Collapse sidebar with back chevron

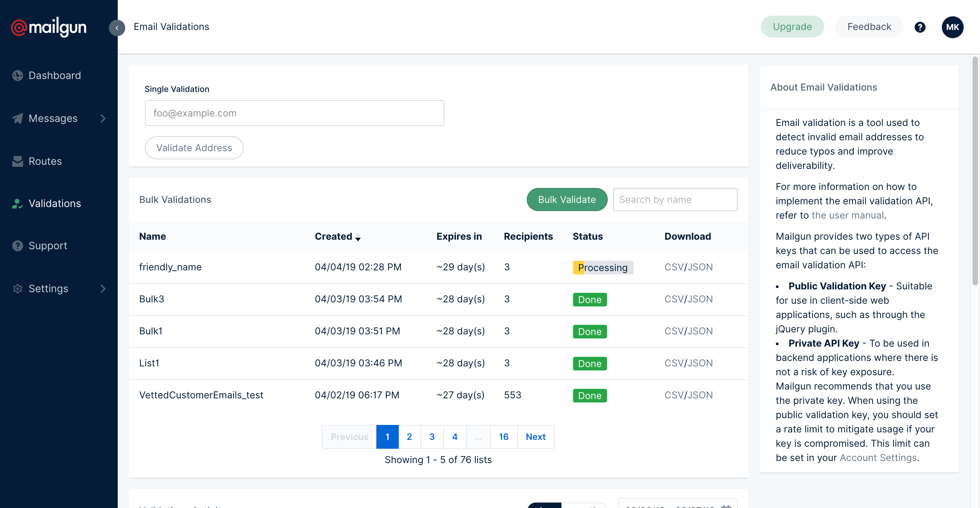coord(117,28)
